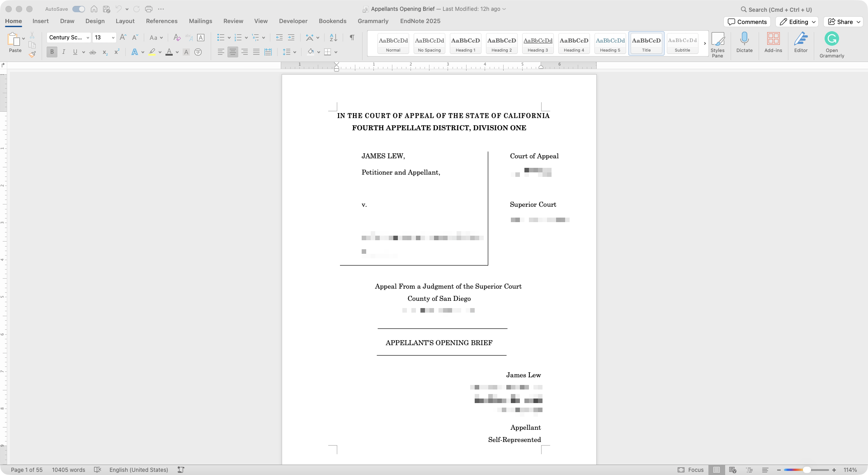Switch to the References tab
Viewport: 868px width, 475px height.
[161, 21]
